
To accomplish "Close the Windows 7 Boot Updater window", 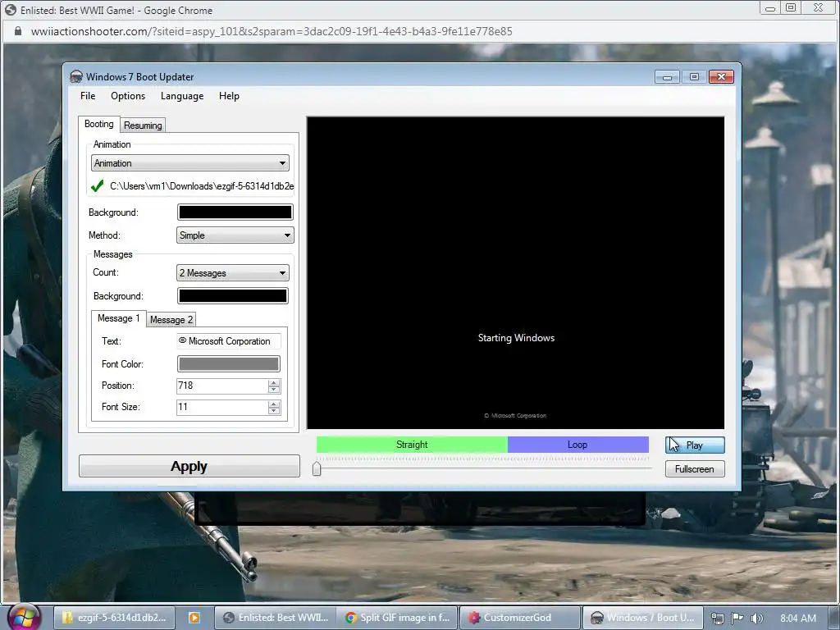I will point(721,77).
